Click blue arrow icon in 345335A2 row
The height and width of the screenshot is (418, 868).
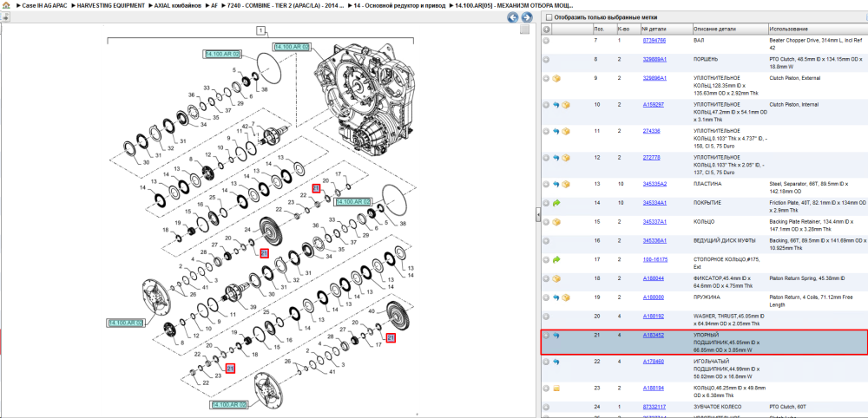tap(556, 184)
